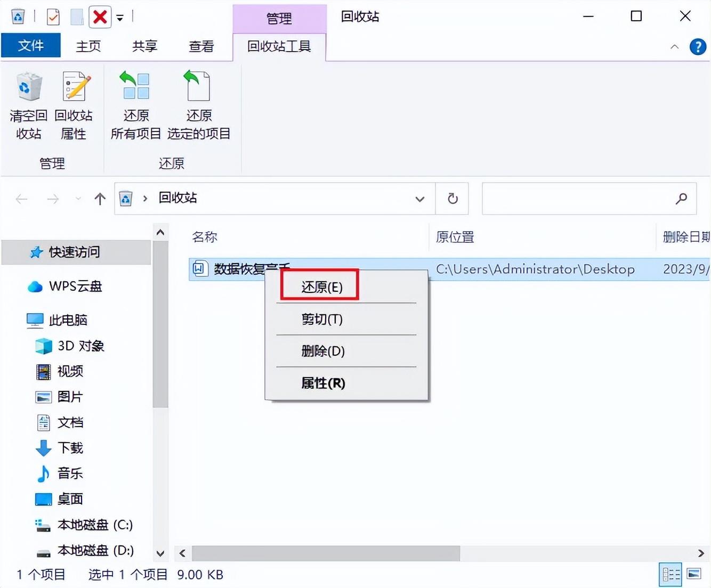Open the Customize Quick Access Toolbar dropdown

[x=120, y=18]
